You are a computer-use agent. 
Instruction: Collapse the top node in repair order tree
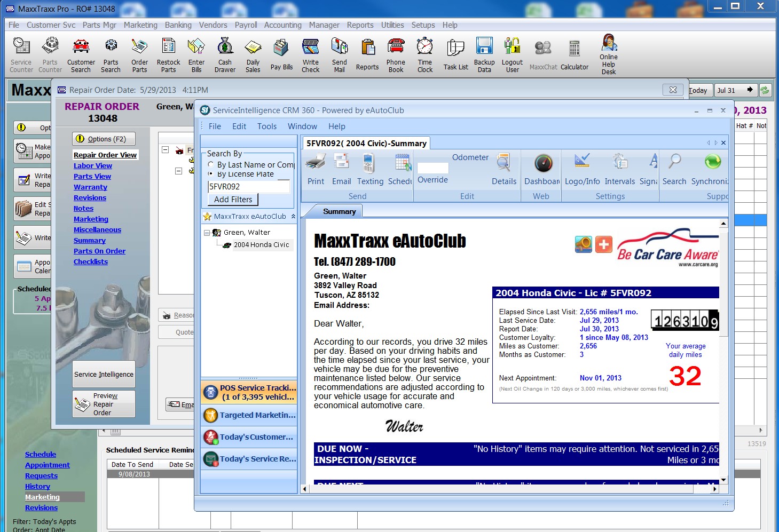click(x=166, y=150)
